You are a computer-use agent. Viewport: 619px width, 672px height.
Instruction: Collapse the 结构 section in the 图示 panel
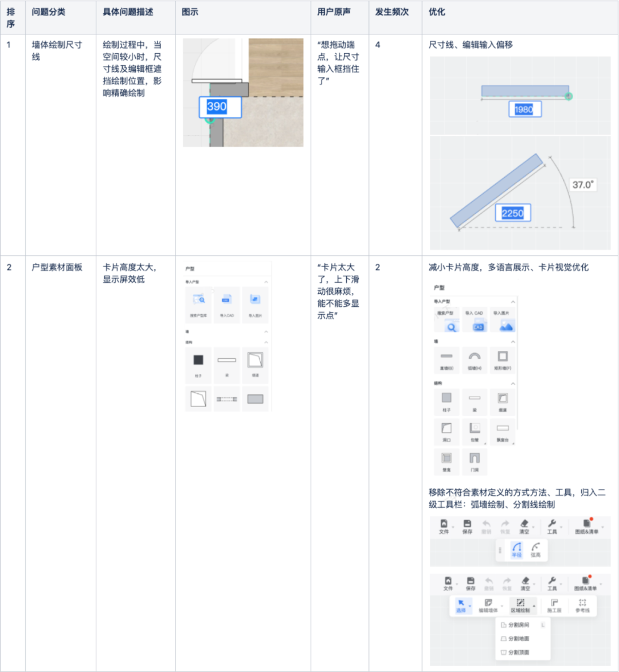coord(266,342)
